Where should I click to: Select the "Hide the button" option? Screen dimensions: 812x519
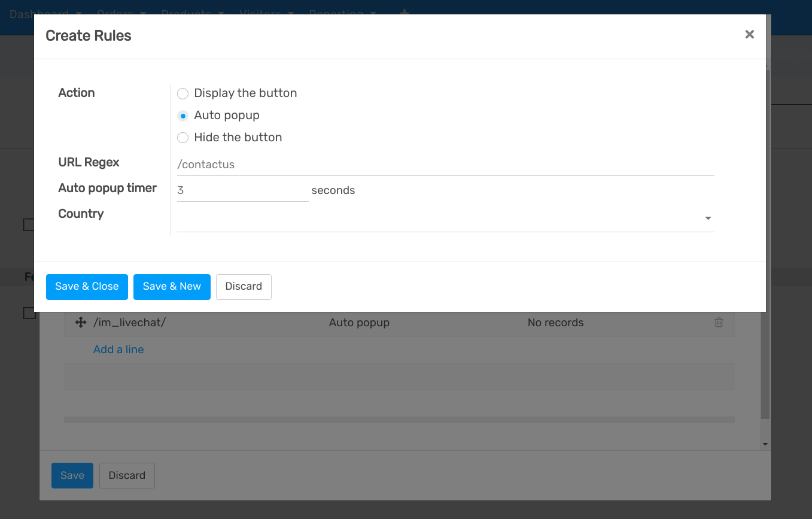pyautogui.click(x=183, y=138)
